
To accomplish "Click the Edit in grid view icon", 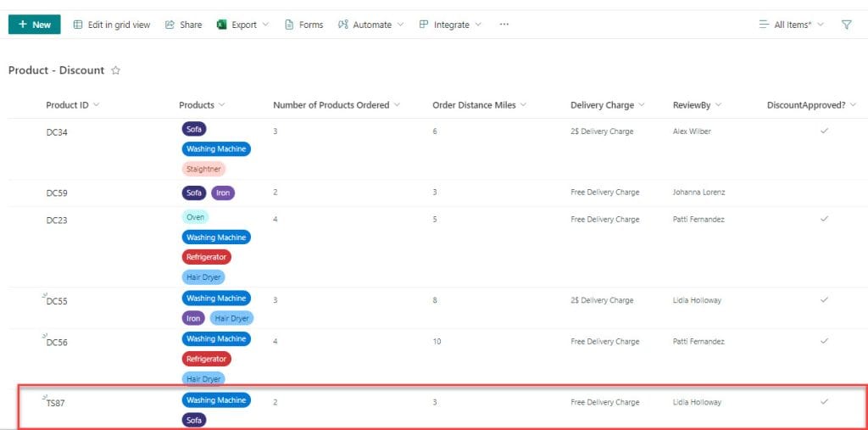I will tap(78, 25).
